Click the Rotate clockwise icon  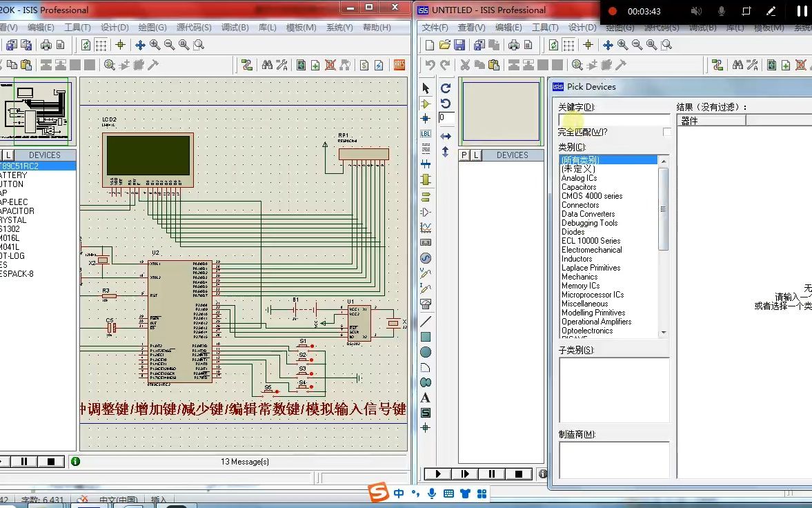pos(446,88)
